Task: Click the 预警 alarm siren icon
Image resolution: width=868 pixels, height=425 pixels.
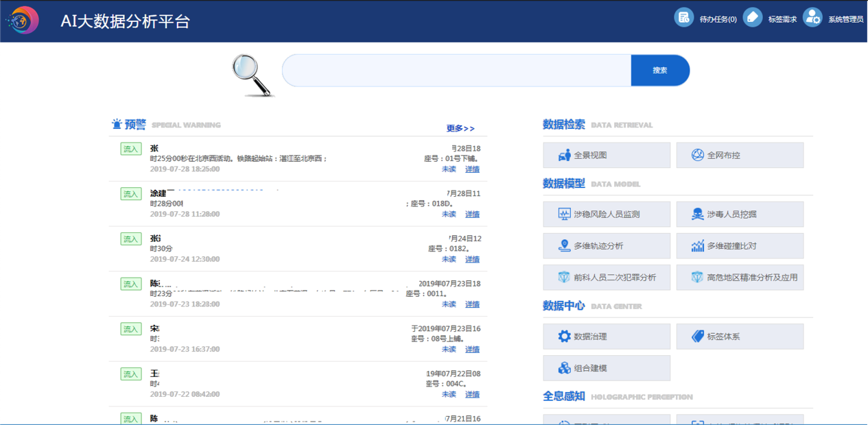Action: click(x=117, y=124)
